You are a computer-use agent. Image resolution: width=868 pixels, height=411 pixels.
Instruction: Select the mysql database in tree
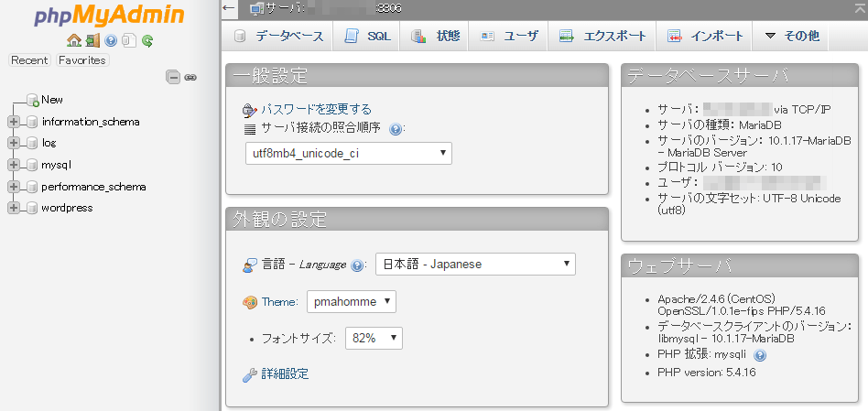click(x=56, y=165)
